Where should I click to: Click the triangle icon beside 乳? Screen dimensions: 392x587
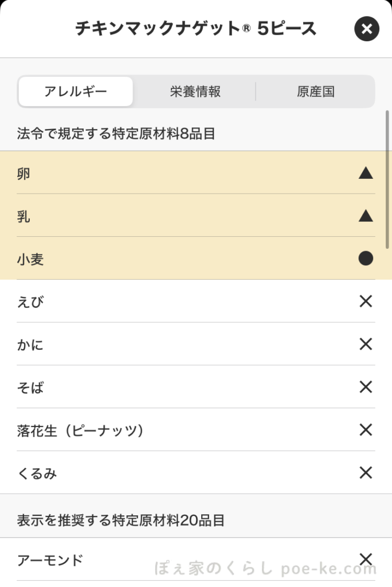click(x=365, y=216)
